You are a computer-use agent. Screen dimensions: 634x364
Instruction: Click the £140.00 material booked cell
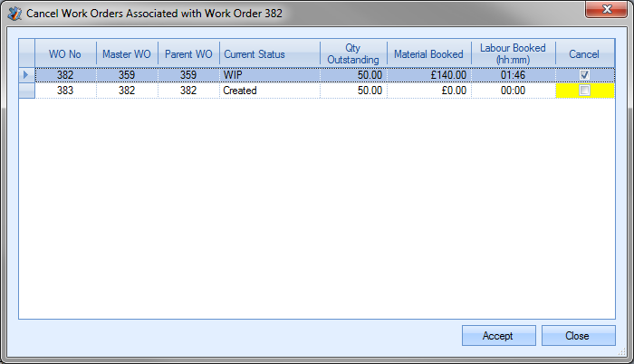(x=429, y=75)
